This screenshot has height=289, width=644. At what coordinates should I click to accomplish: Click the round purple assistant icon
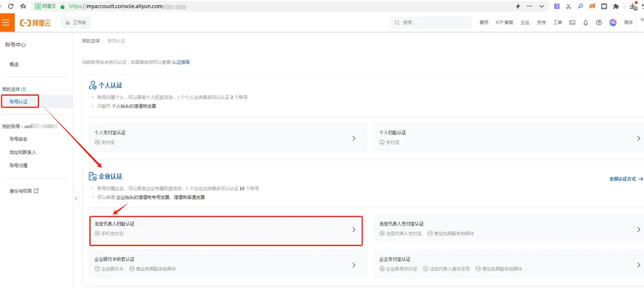click(613, 23)
